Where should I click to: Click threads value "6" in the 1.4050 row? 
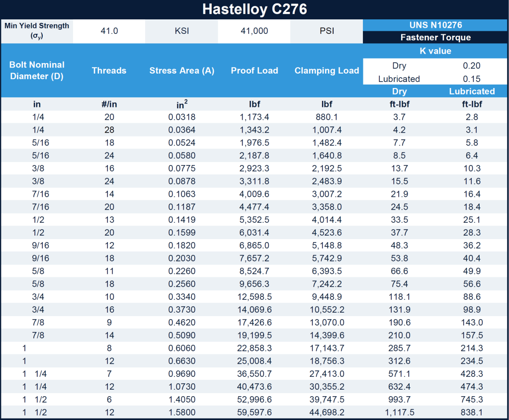109,399
